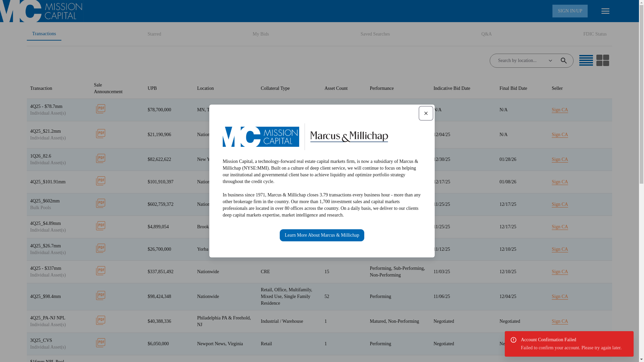Screen dimensions: 644x362
Task: Open PDF announcement for 3Q25_CVS
Action: 101,343
